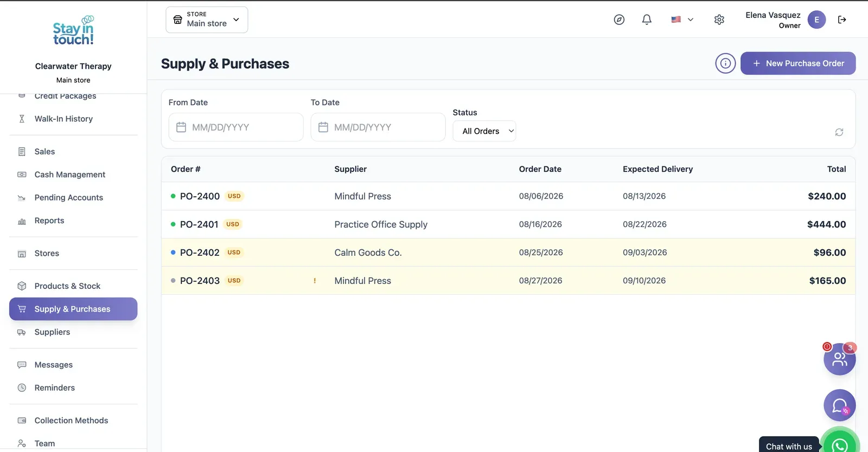The width and height of the screenshot is (868, 452).
Task: Open the Main store selector dropdown
Action: 207,20
